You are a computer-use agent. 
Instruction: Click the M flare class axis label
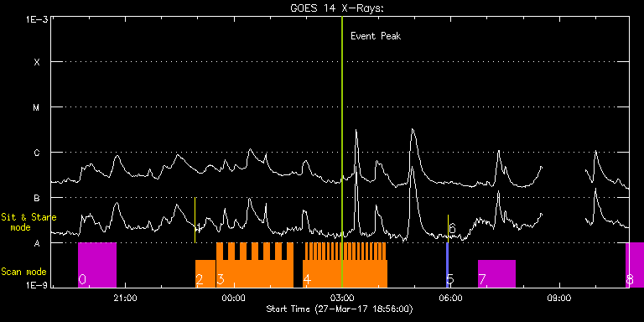coord(37,107)
